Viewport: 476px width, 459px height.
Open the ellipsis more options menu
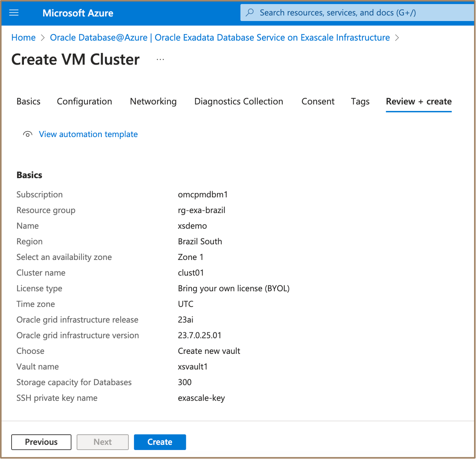click(160, 59)
